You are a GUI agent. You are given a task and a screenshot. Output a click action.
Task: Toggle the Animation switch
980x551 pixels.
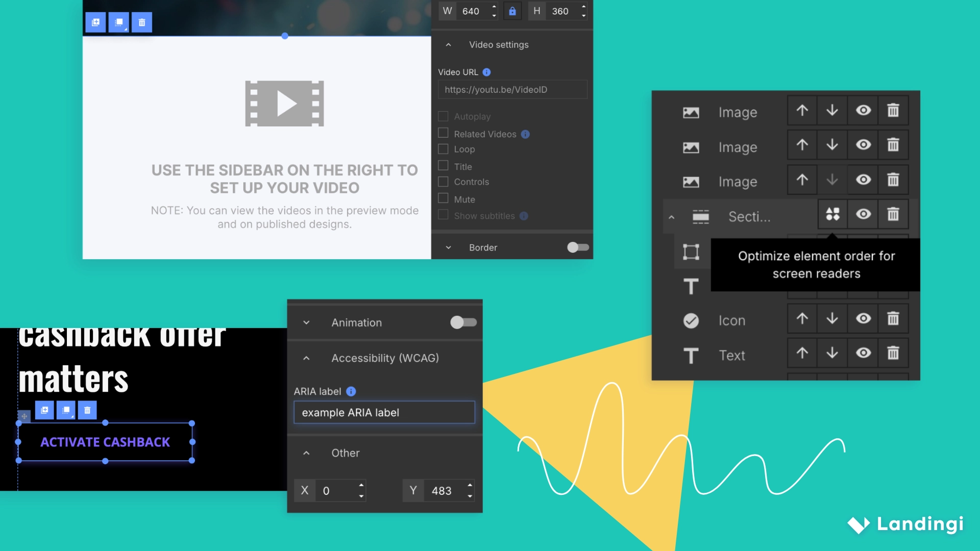pos(463,322)
